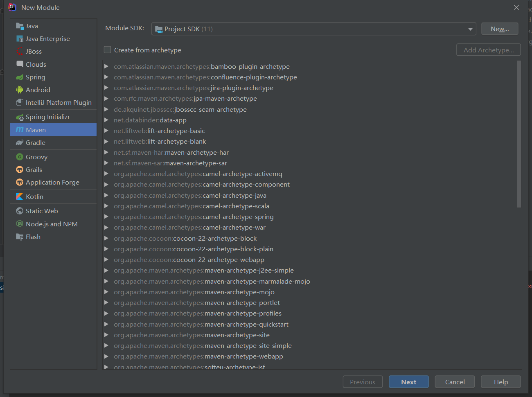Expand the maven-archetype-webapp node
532x397 pixels.
[x=106, y=356]
